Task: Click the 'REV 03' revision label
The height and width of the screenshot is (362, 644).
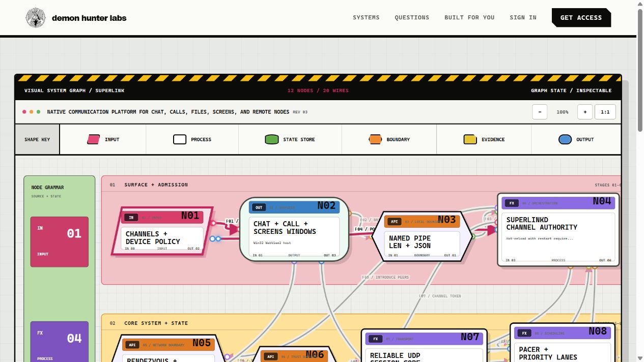Action: [300, 112]
